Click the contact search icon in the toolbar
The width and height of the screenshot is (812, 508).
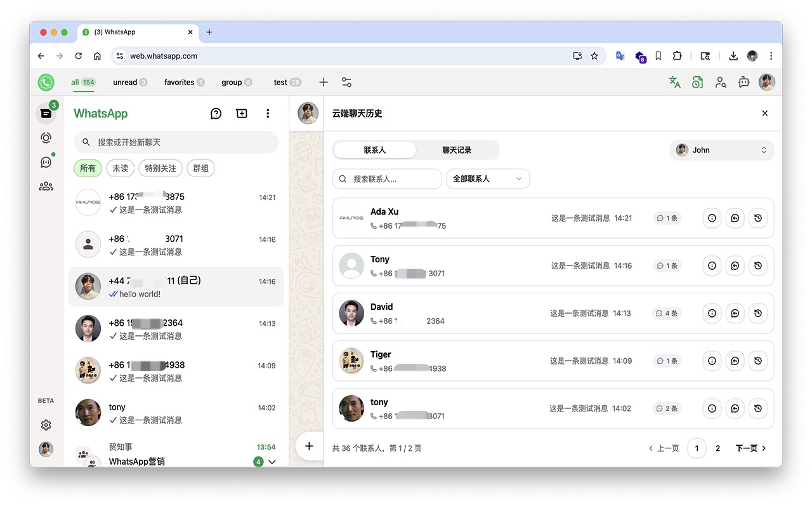pos(721,82)
